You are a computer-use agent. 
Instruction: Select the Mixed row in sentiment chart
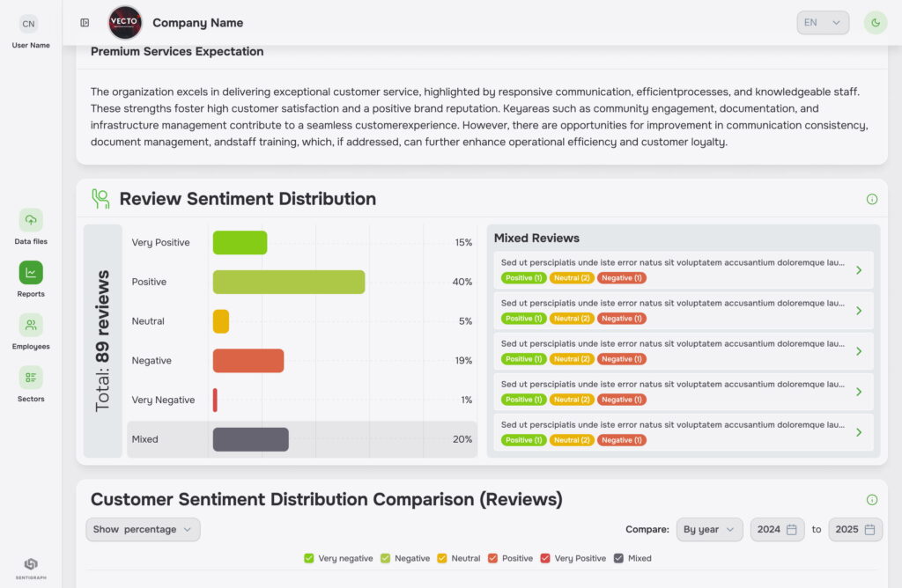(301, 439)
